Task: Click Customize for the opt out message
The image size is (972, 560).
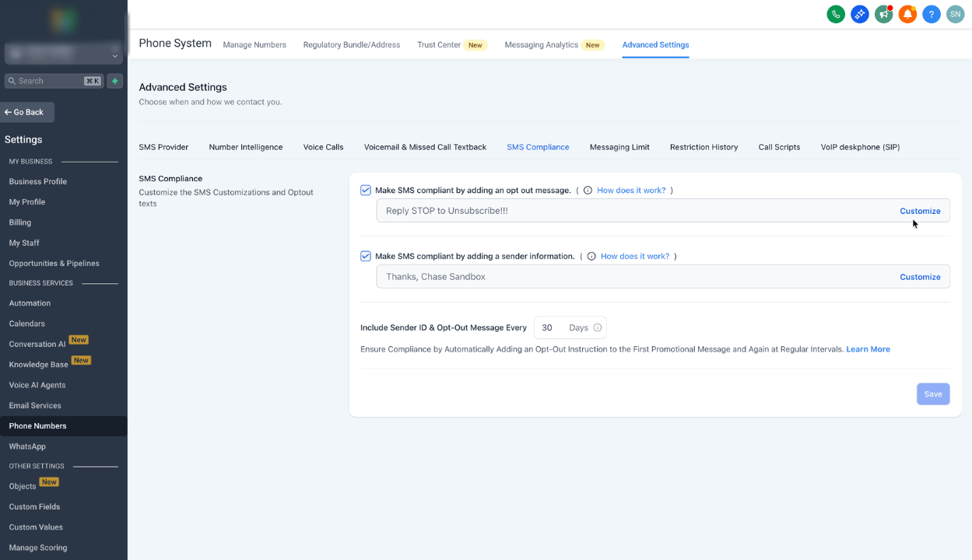Action: pos(920,211)
